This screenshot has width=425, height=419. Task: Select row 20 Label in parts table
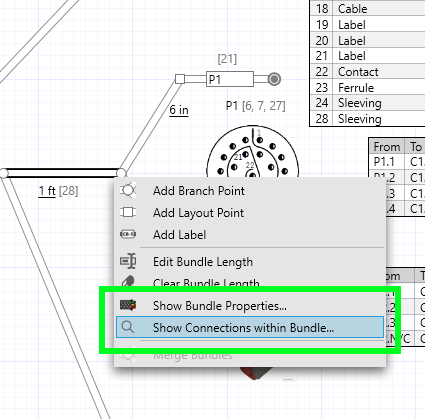coord(367,40)
